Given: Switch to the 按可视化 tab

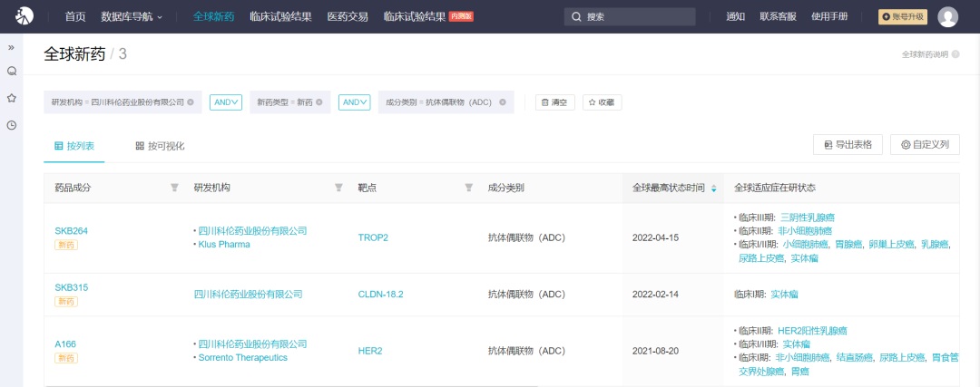Looking at the screenshot, I should tap(160, 146).
